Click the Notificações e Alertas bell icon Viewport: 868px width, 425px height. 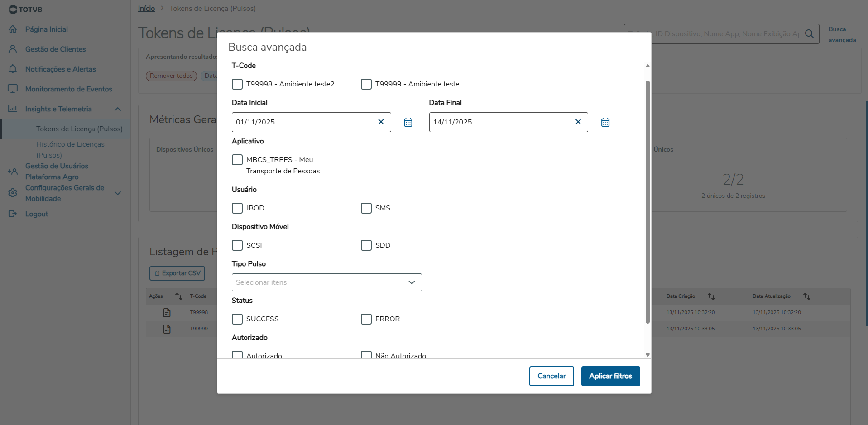point(13,69)
